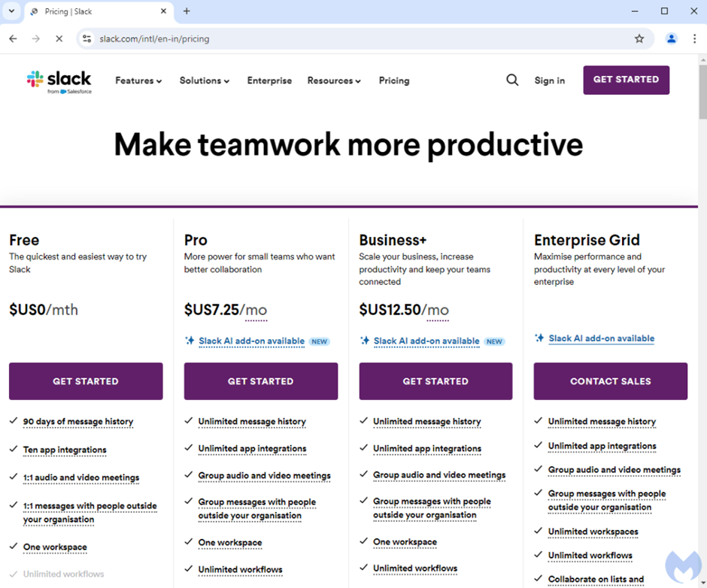This screenshot has width=707, height=588.
Task: Expand the Features menu
Action: tap(138, 80)
